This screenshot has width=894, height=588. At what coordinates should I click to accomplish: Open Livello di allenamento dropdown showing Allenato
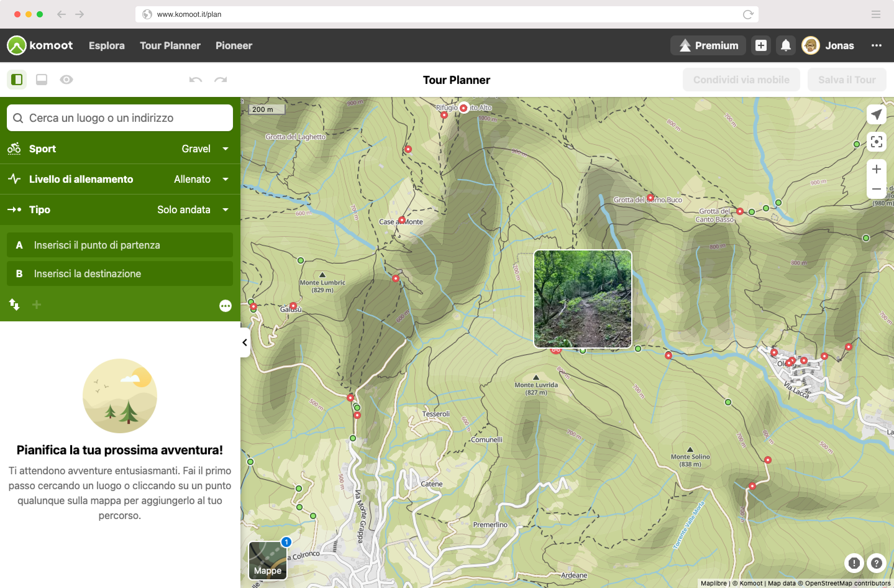click(120, 179)
